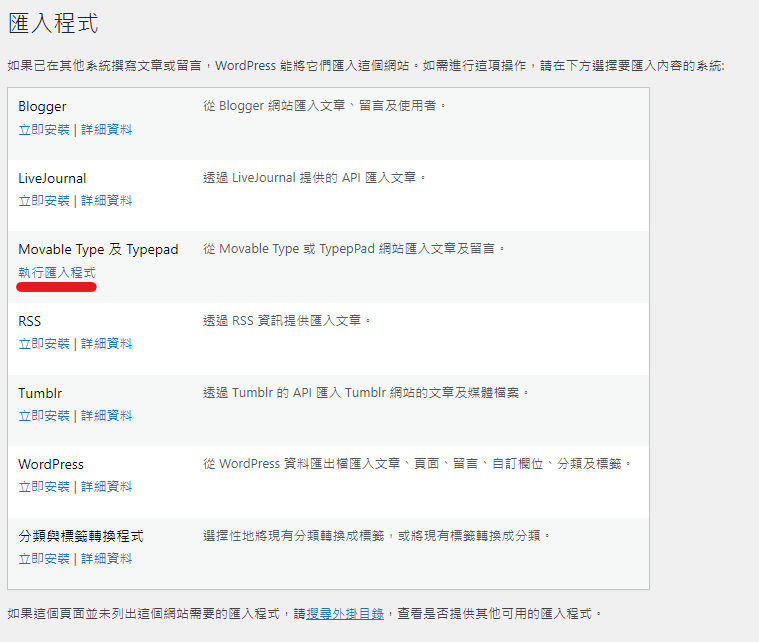Click description 從 Movable Type 或 TypepPad

(x=354, y=249)
